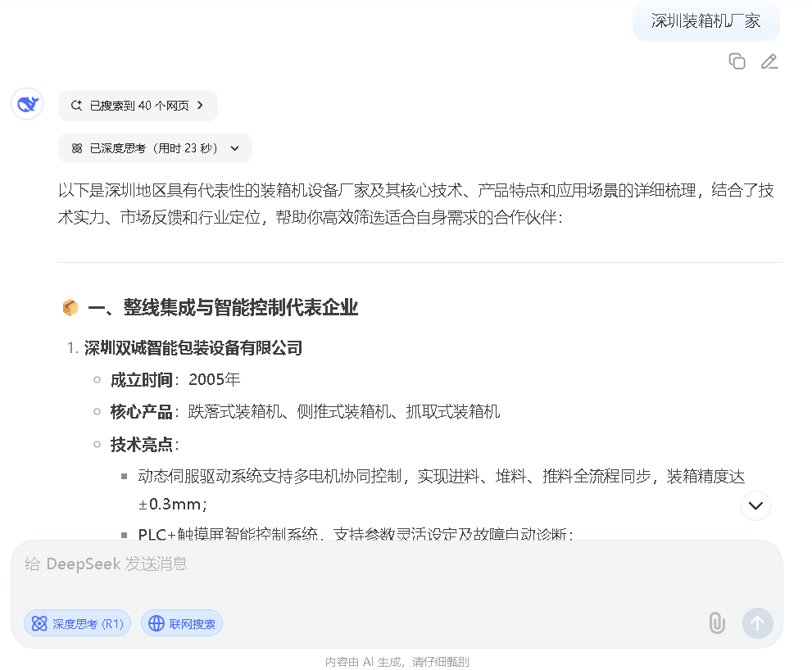Click the 成立时间: 2005年 line
The width and height of the screenshot is (812, 670).
(x=175, y=379)
